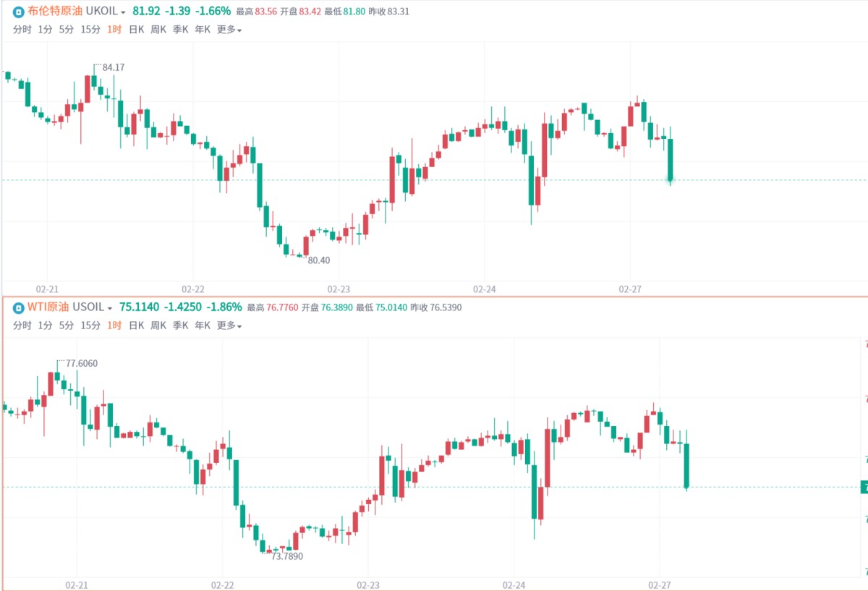This screenshot has width=868, height=591.
Task: Click the 73.7890 low marker on WTI chart
Action: coord(286,556)
